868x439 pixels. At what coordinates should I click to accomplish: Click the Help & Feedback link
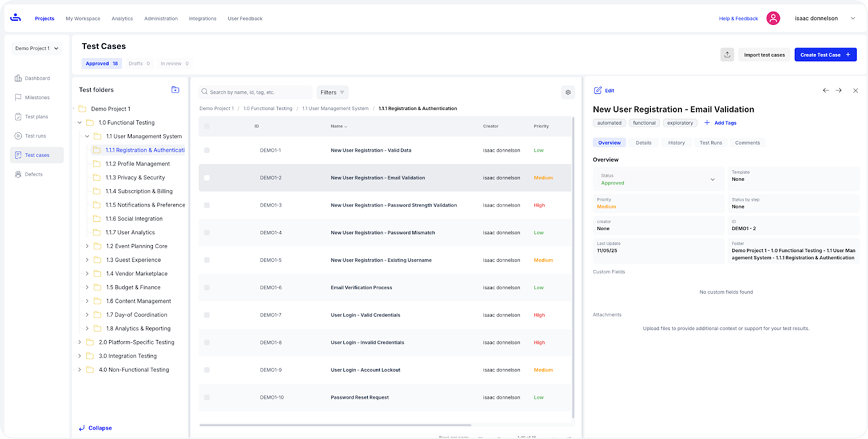(738, 18)
